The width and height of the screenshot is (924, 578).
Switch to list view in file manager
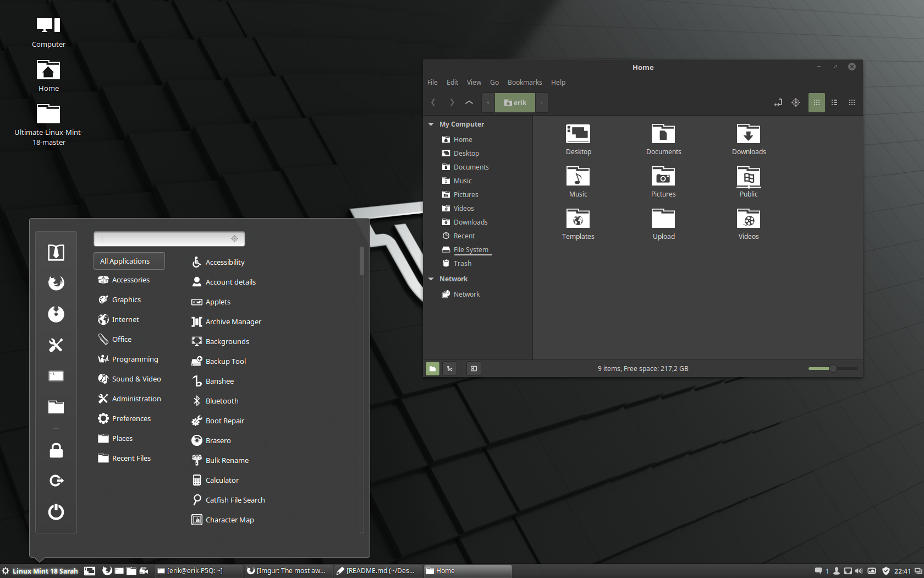point(834,102)
